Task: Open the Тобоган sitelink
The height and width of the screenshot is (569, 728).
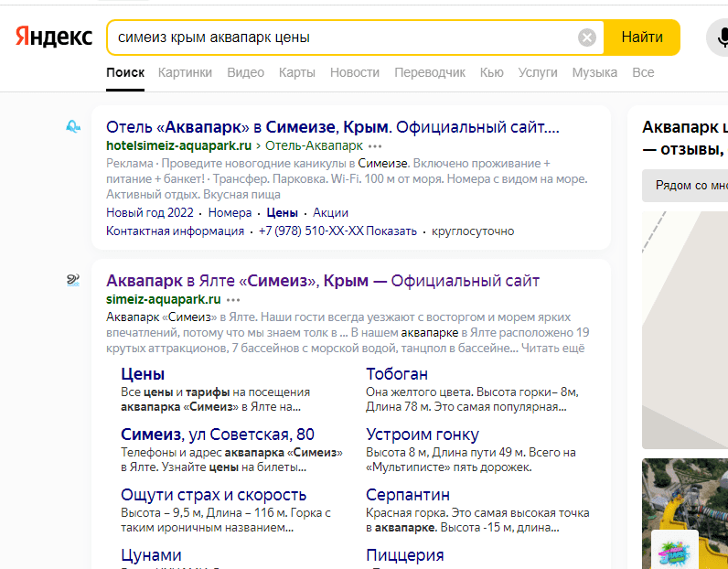Action: click(397, 374)
